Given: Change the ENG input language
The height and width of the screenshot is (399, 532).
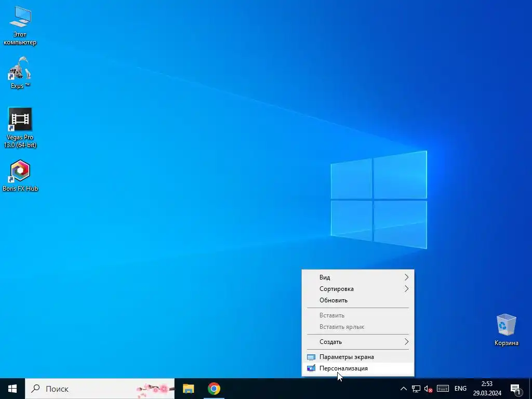Looking at the screenshot, I should (460, 389).
